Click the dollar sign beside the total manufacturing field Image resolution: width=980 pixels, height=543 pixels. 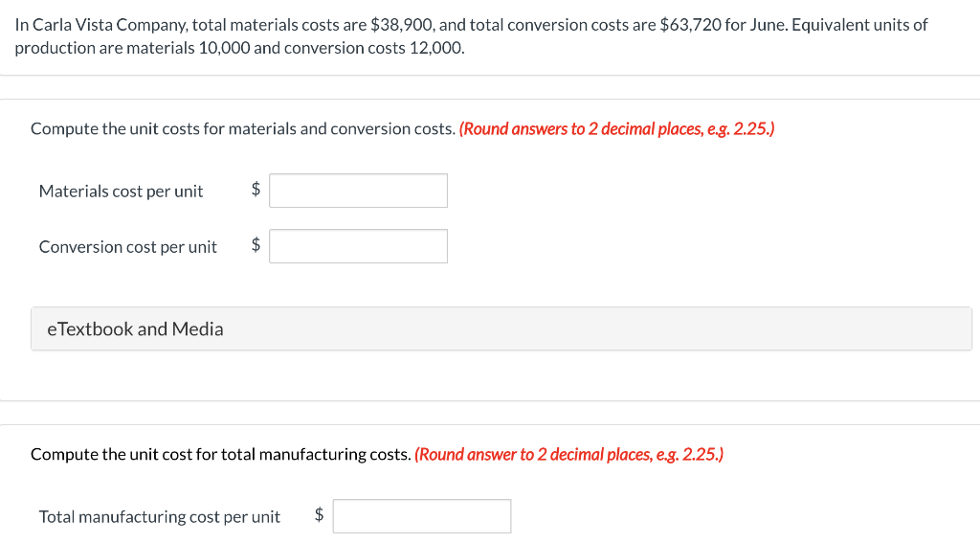[320, 516]
